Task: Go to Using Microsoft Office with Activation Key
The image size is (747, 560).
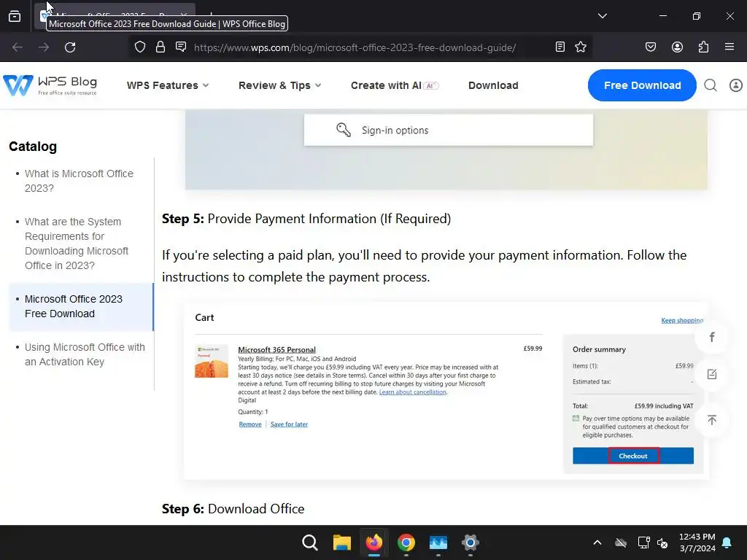Action: (x=85, y=355)
